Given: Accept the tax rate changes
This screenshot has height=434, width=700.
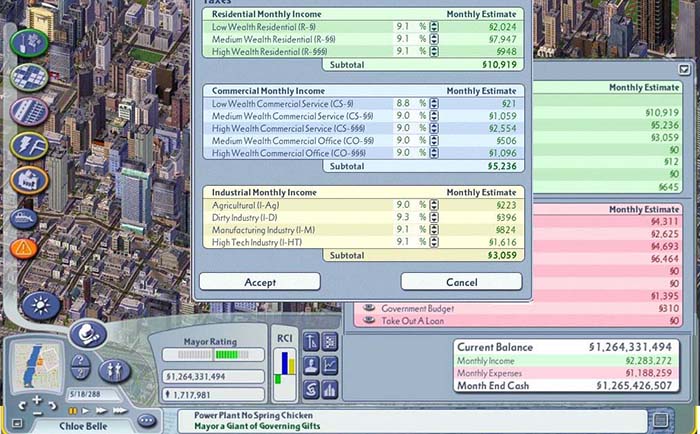Looking at the screenshot, I should pos(260,282).
